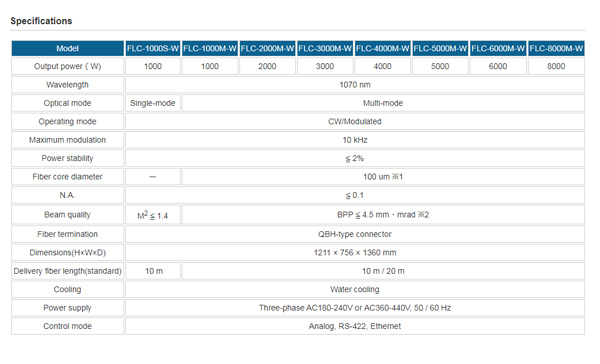Click the '100 um ※1' value
Image resolution: width=600 pixels, height=364 pixels.
coord(383,176)
